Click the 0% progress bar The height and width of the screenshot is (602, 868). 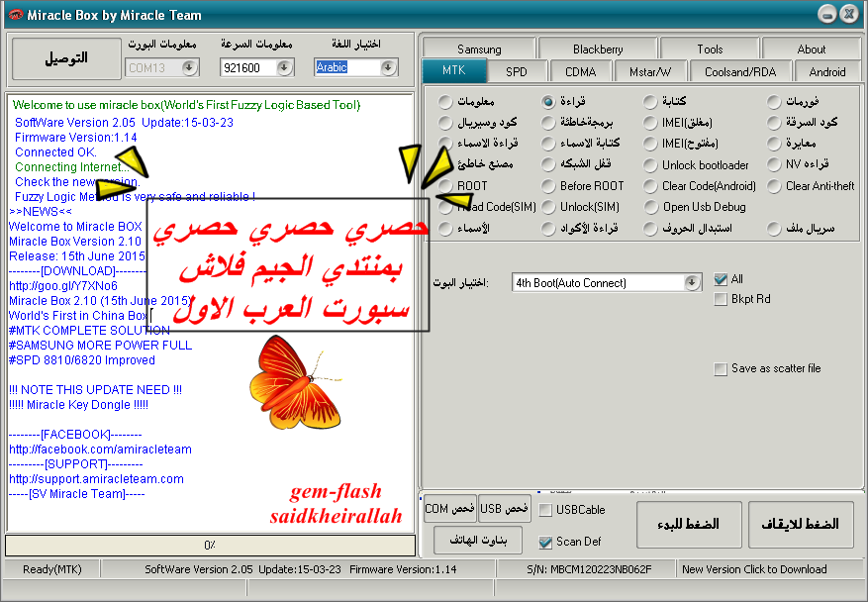click(x=211, y=546)
